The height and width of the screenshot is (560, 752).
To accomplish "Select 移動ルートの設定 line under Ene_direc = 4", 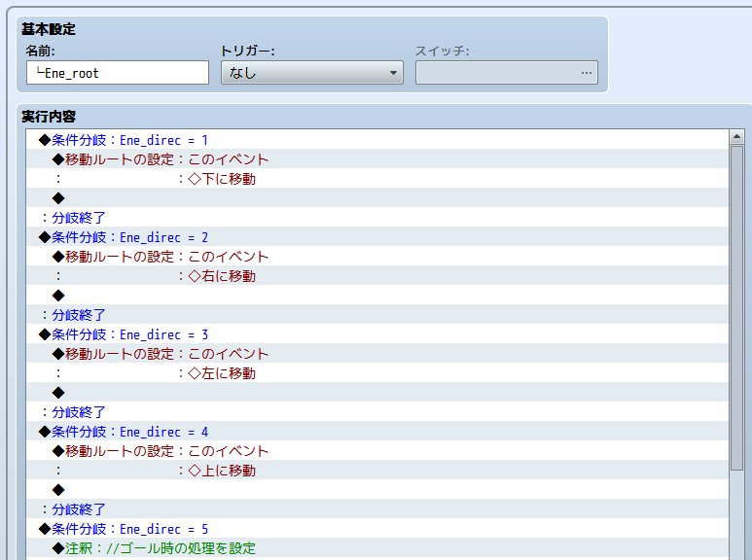I will [377, 451].
